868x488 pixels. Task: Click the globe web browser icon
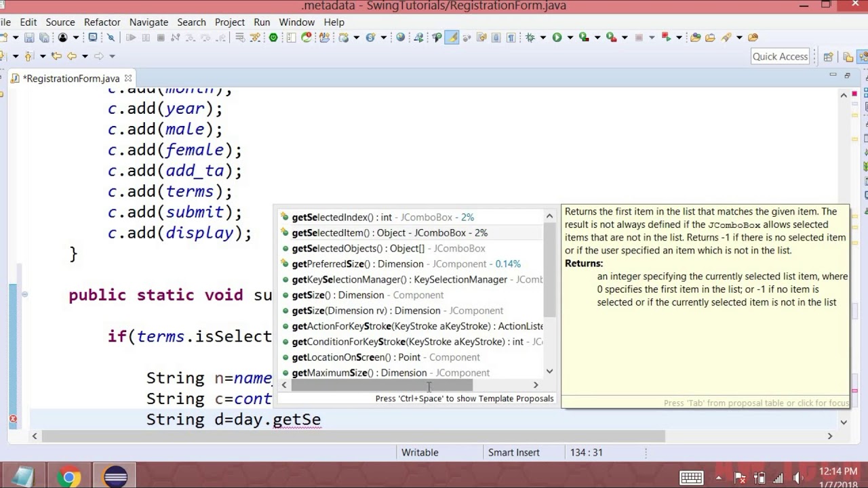click(400, 37)
